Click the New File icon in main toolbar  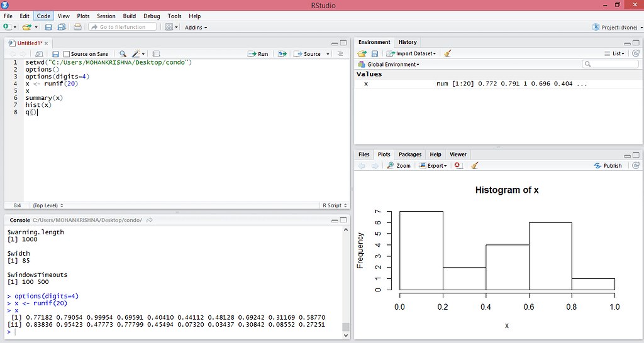click(7, 27)
